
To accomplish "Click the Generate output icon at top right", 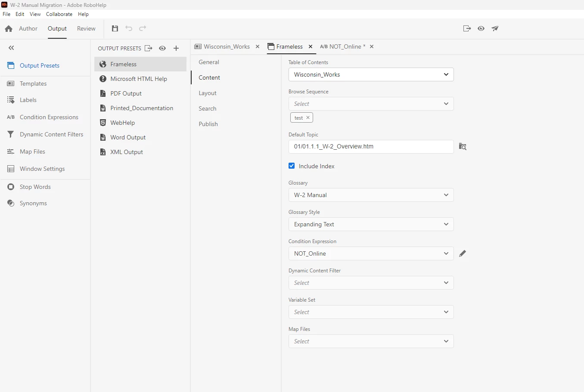I will [x=467, y=28].
